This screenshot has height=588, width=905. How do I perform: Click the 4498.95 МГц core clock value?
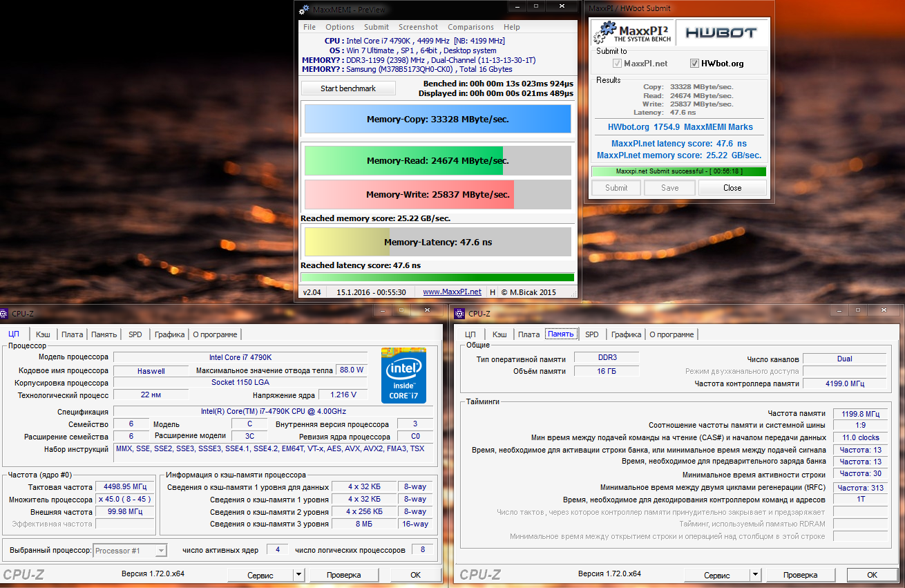click(124, 487)
